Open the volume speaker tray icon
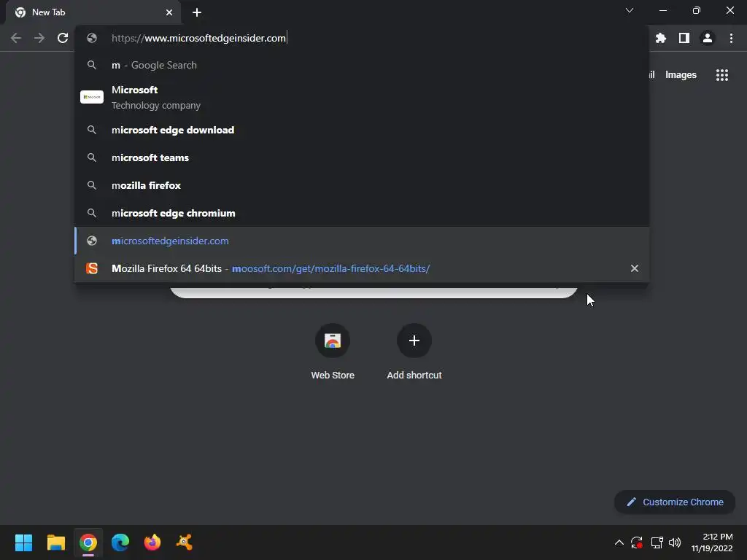 point(675,542)
